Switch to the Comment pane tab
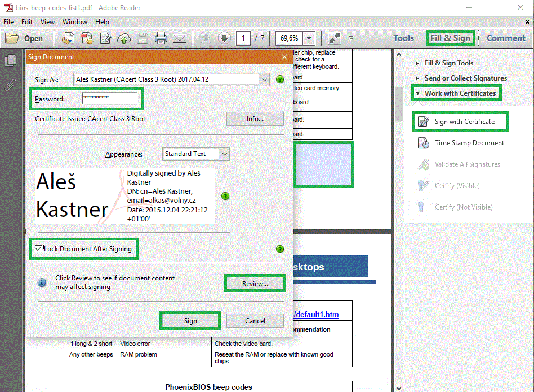This screenshot has width=534, height=392. (x=505, y=38)
